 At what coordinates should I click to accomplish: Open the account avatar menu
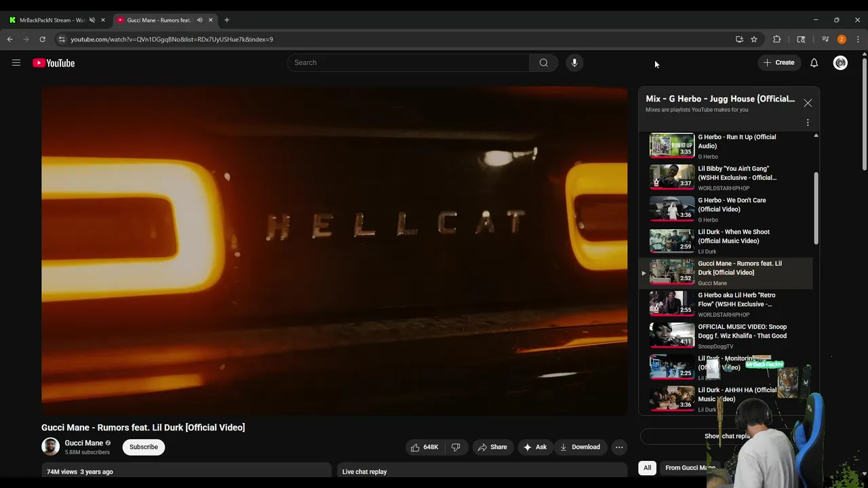[840, 63]
